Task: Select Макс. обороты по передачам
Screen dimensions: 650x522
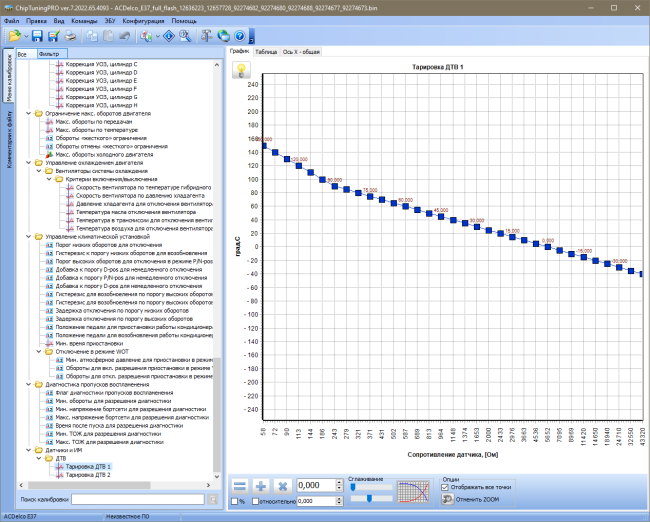Action: (94, 121)
